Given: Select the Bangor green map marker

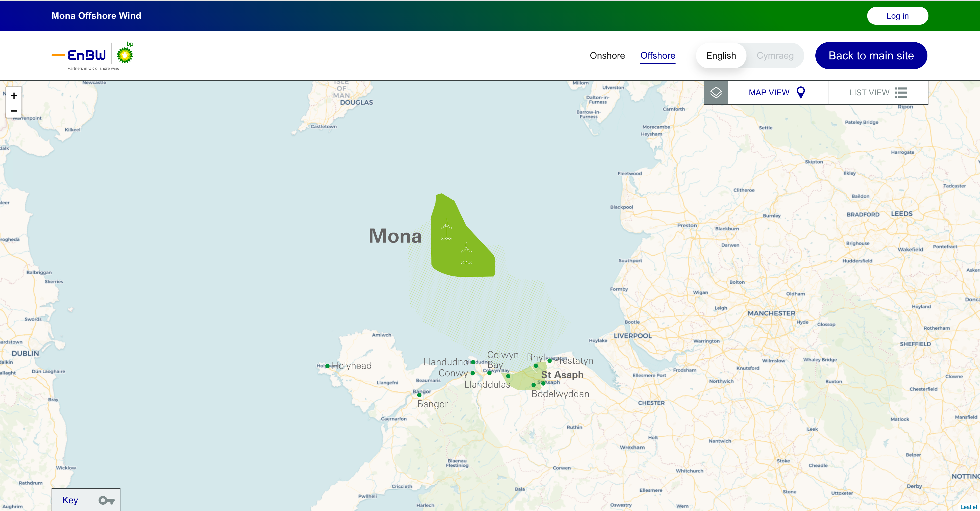Looking at the screenshot, I should (x=419, y=395).
